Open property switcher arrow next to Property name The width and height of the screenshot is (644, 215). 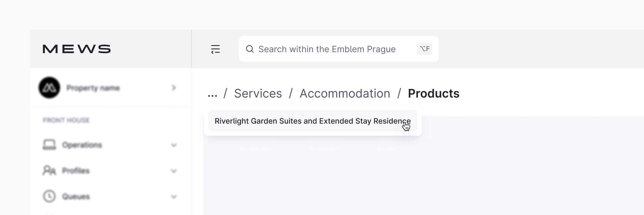coord(174,88)
